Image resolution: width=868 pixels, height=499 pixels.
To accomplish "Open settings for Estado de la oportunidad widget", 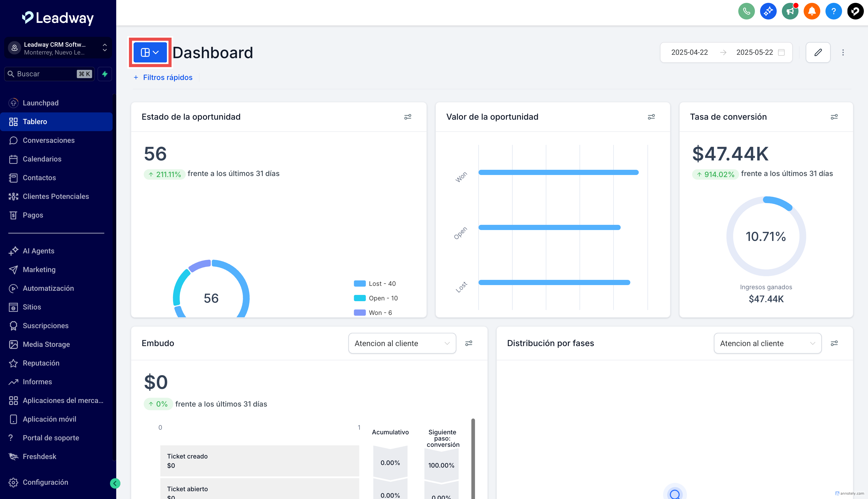I will point(408,117).
